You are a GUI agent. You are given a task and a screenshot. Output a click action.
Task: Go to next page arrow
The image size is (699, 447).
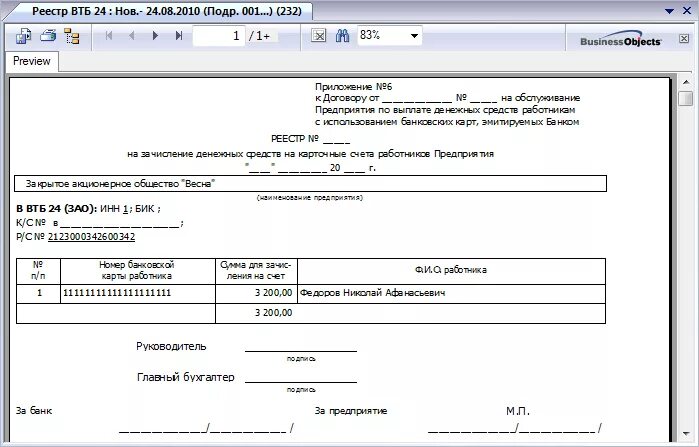[155, 36]
